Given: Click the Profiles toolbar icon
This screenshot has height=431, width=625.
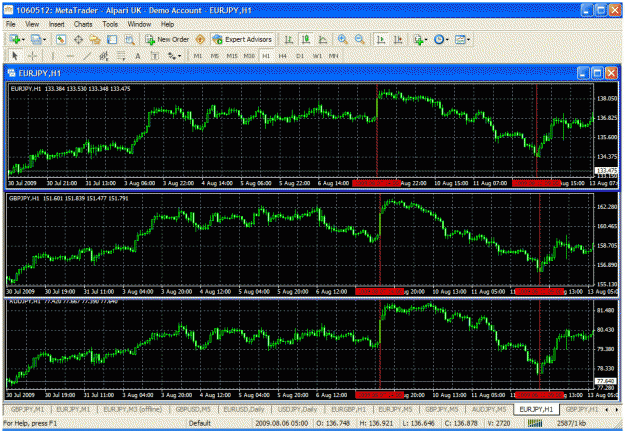Looking at the screenshot, I should (36, 39).
